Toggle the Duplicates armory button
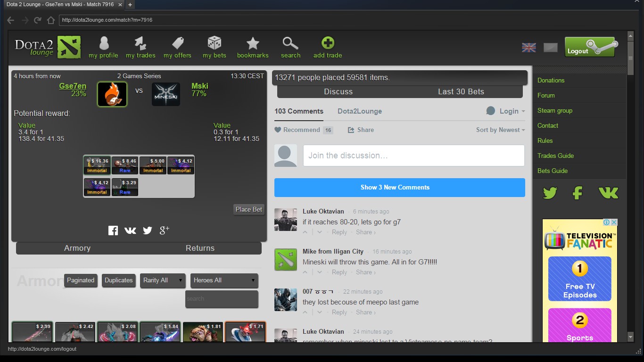 click(119, 280)
